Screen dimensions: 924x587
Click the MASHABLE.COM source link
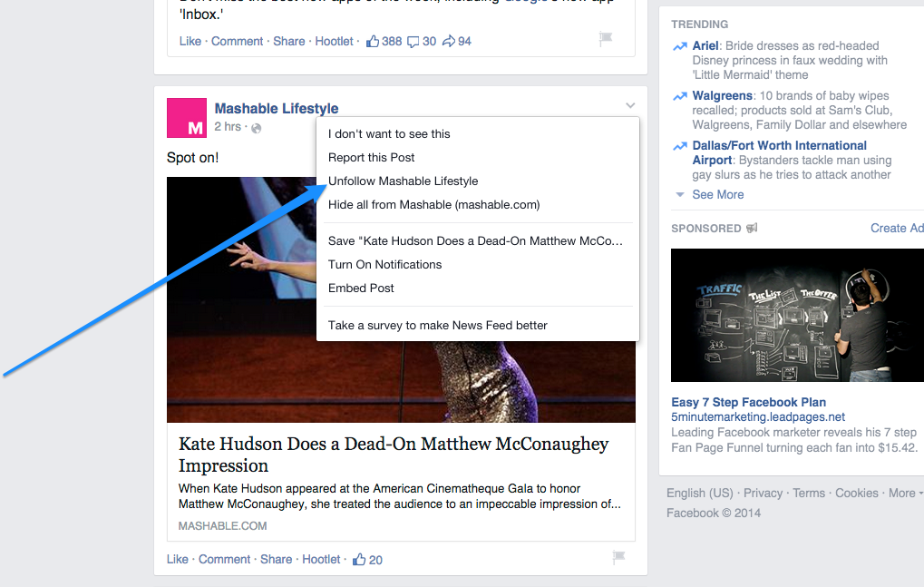coord(223,525)
